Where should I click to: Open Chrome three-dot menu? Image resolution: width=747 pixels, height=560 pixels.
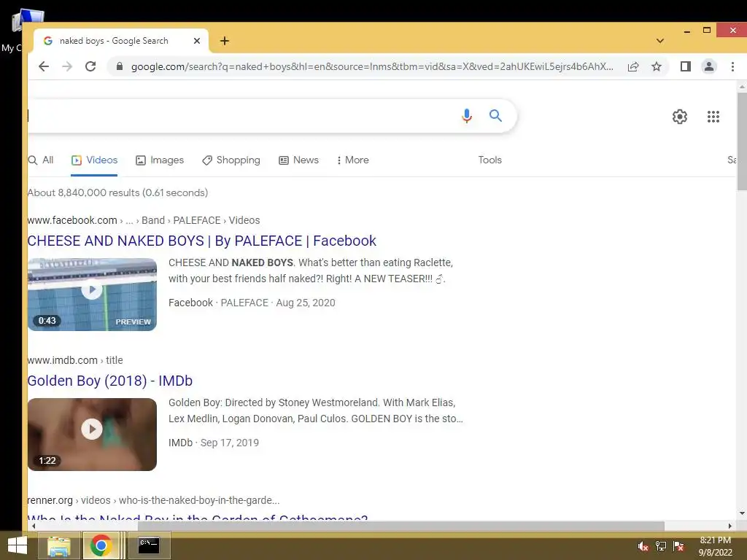coord(732,66)
